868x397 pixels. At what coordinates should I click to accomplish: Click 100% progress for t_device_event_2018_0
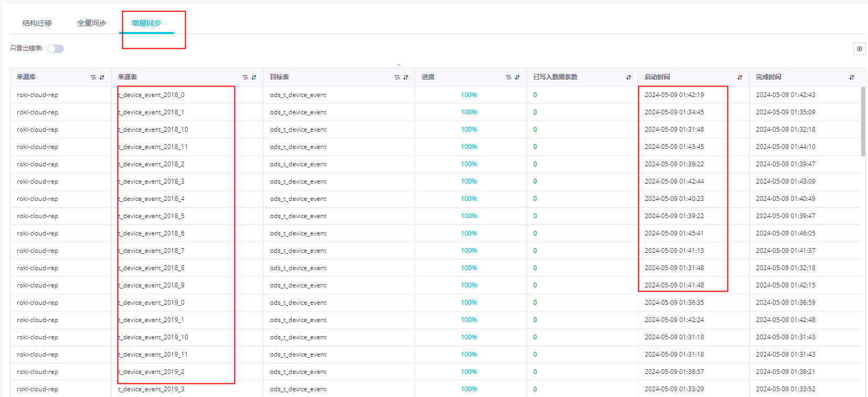tap(469, 95)
